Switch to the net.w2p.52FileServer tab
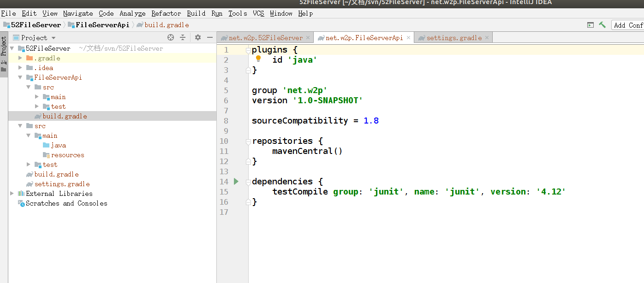Viewport: 644px width, 283px height. tap(263, 37)
